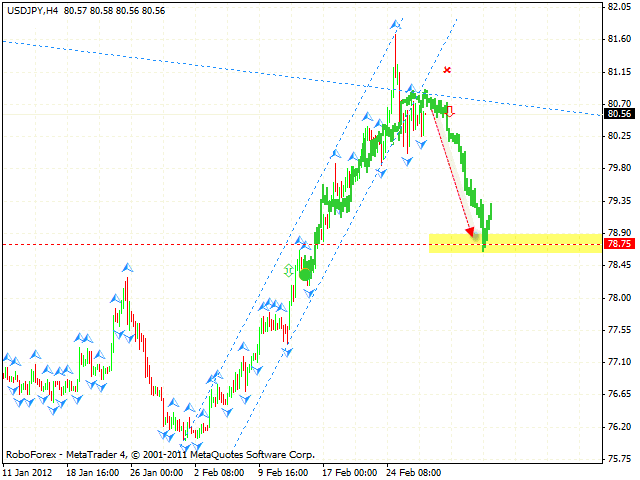Click the black 80.56 current price label

pos(619,114)
